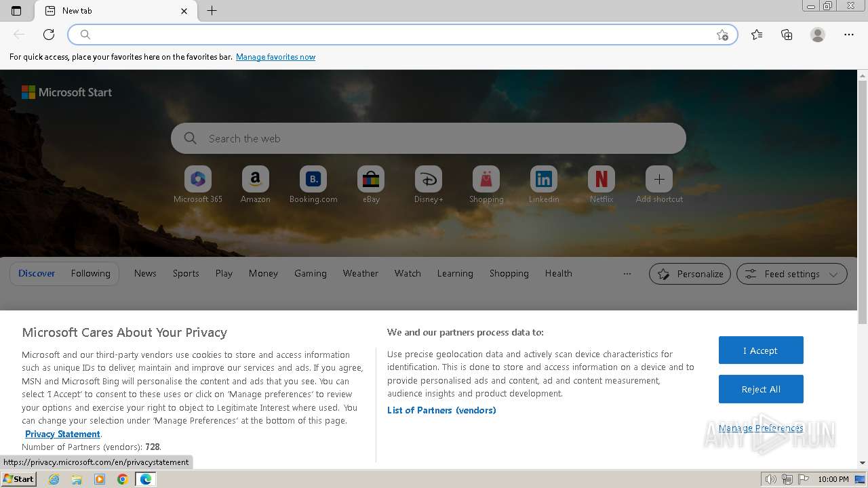Screen dimensions: 868x488
Task: Click Reject All on privacy banner
Action: click(761, 389)
